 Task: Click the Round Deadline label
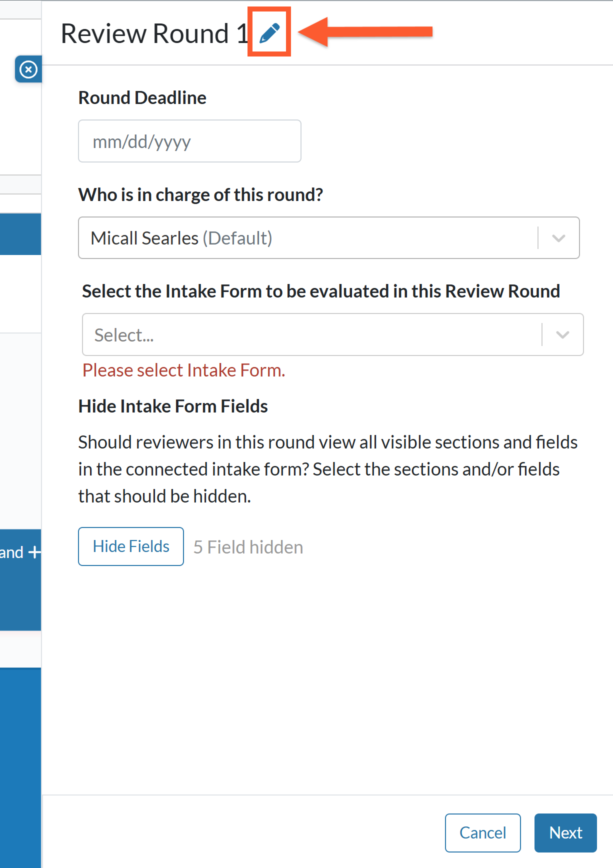pos(142,97)
